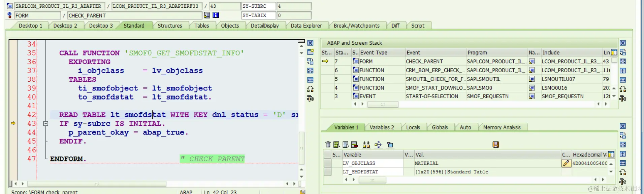Open the Tables tab
The height and width of the screenshot is (194, 644).
coord(201,26)
